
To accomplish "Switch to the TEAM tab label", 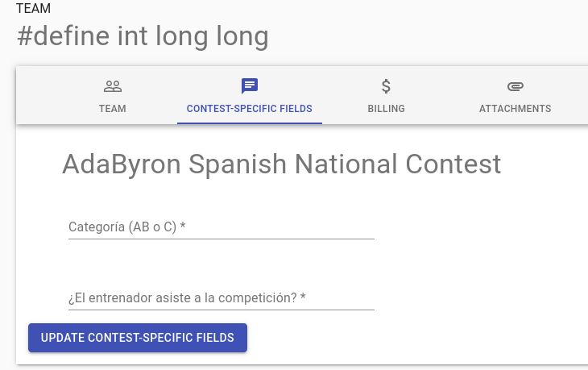I will (113, 108).
